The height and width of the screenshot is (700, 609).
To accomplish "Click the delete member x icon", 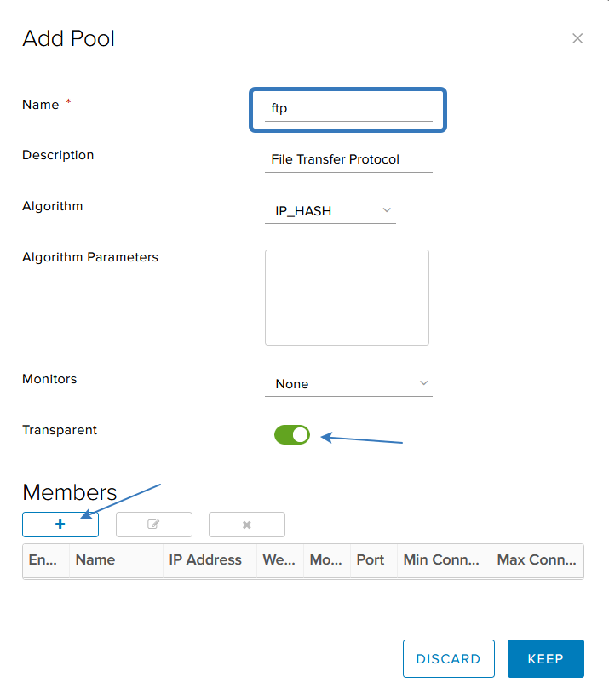I will tap(246, 525).
